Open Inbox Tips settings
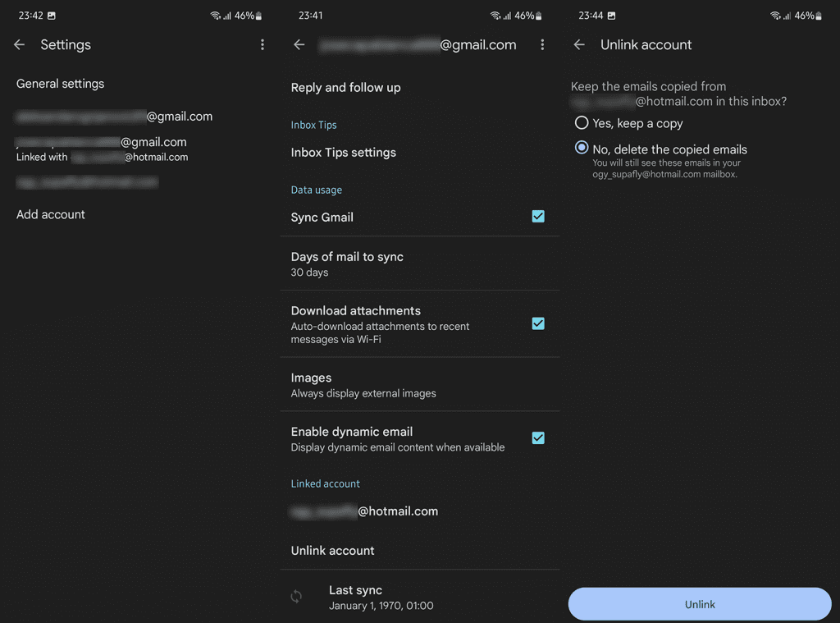The width and height of the screenshot is (840, 623). point(343,152)
